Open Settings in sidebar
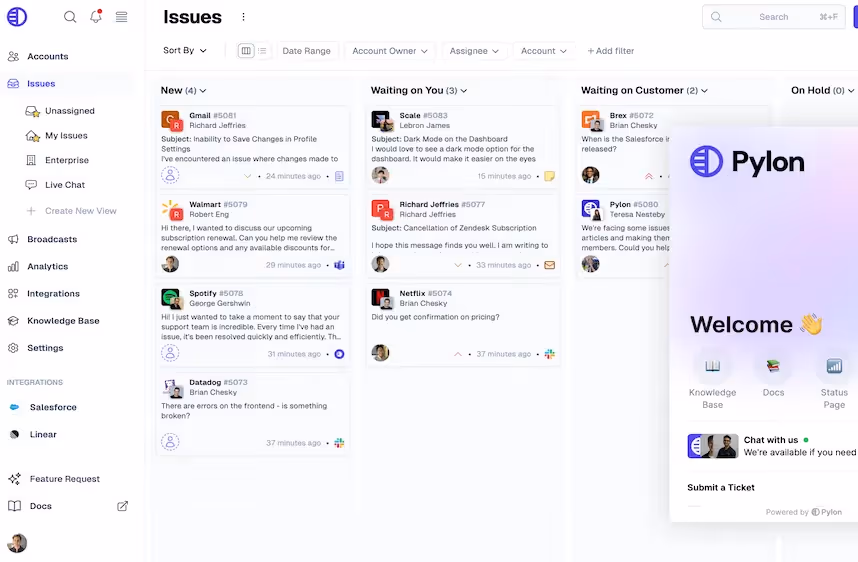The width and height of the screenshot is (858, 562). 45,348
